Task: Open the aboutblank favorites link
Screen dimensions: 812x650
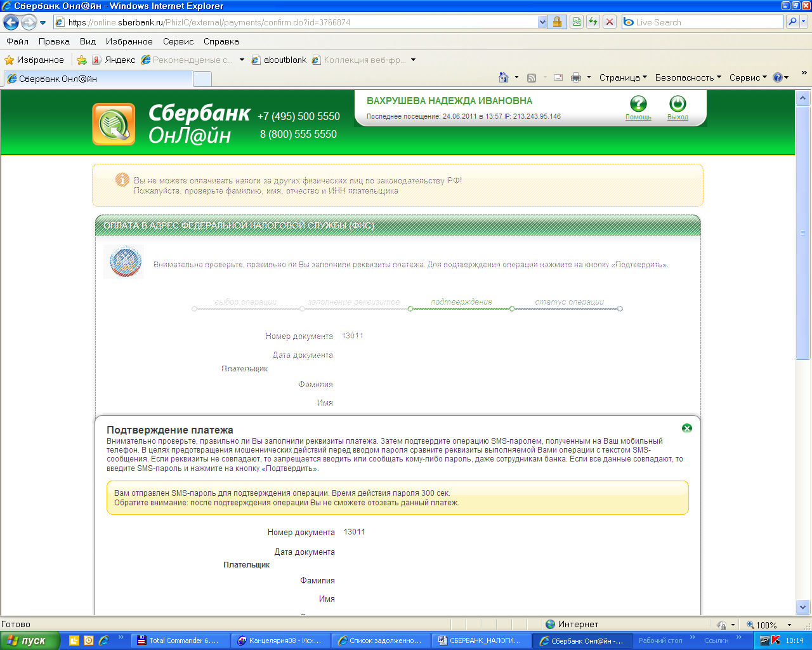Action: point(279,60)
